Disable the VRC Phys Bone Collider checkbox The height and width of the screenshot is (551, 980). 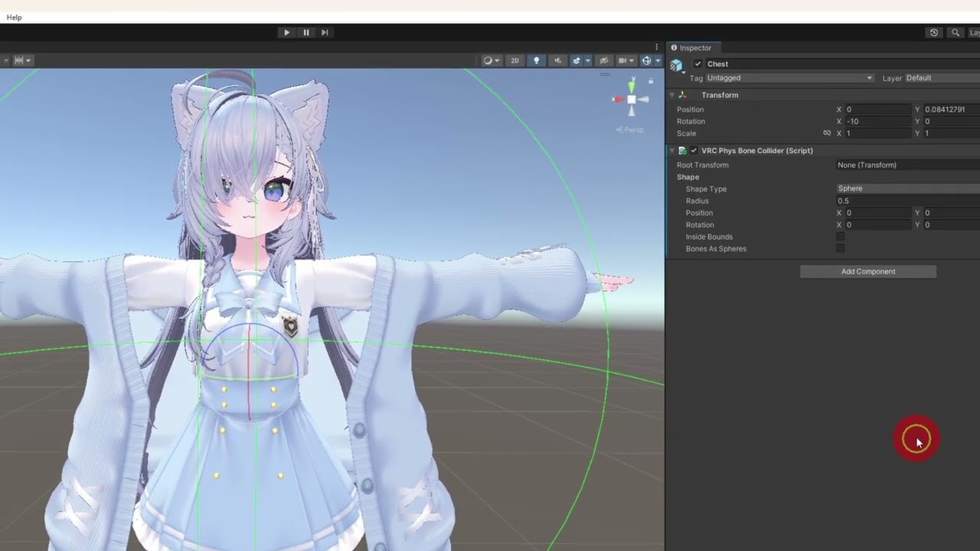click(694, 151)
